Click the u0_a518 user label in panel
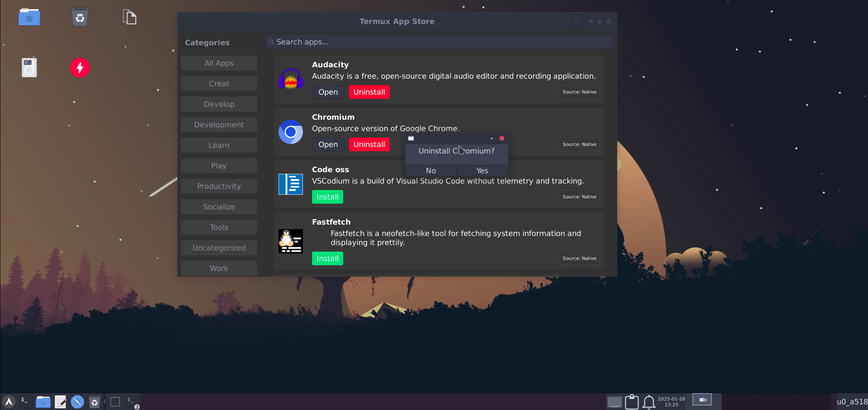 click(x=852, y=402)
